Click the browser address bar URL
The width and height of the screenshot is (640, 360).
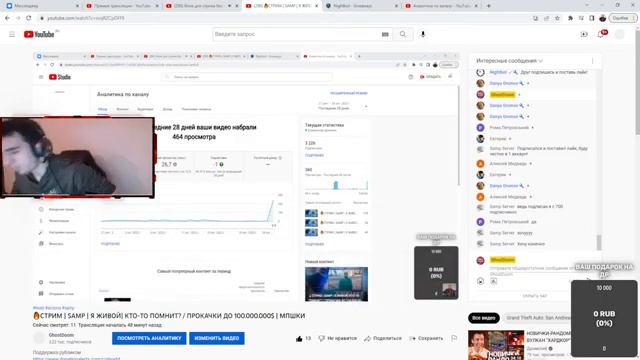point(86,18)
